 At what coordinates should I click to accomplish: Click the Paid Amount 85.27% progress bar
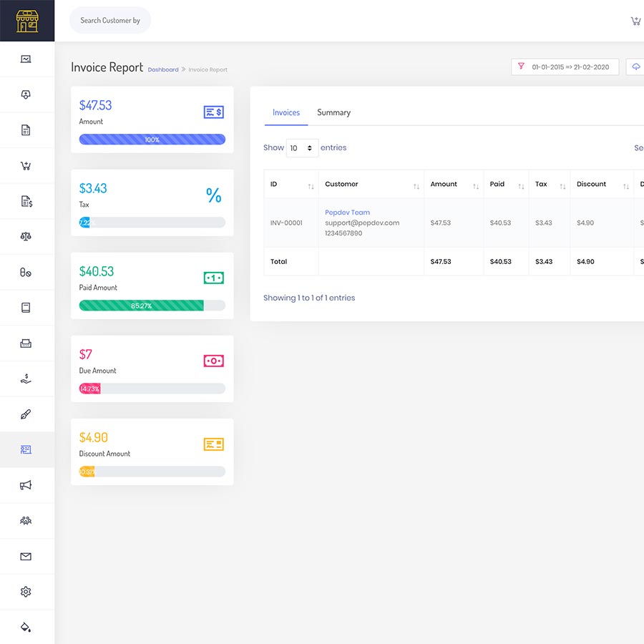click(152, 306)
